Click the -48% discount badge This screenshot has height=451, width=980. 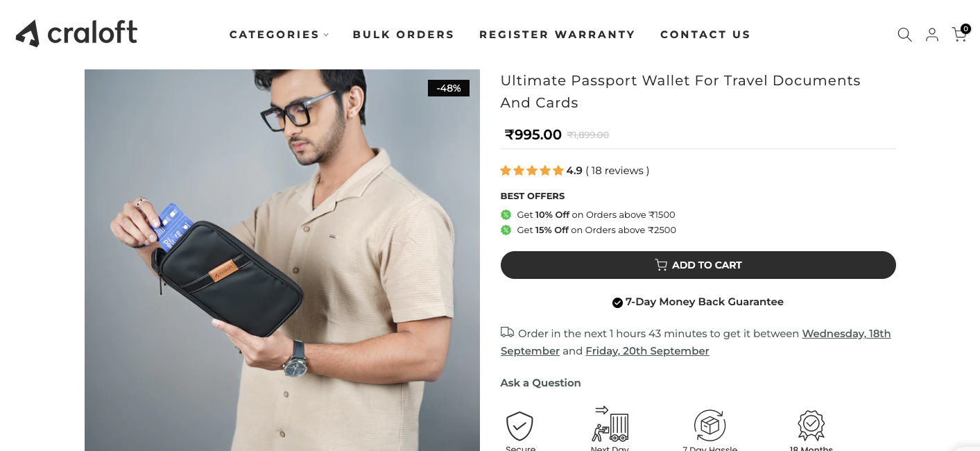pyautogui.click(x=449, y=88)
